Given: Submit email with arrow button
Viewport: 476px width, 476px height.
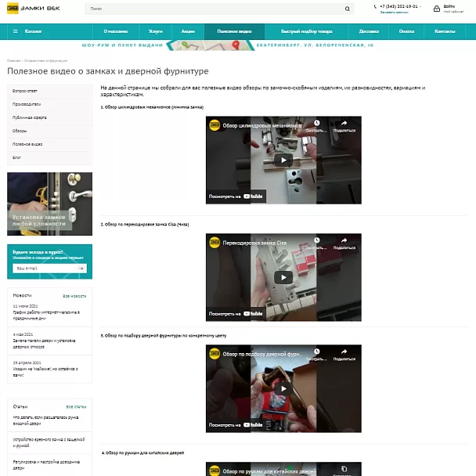Looking at the screenshot, I should click(81, 269).
